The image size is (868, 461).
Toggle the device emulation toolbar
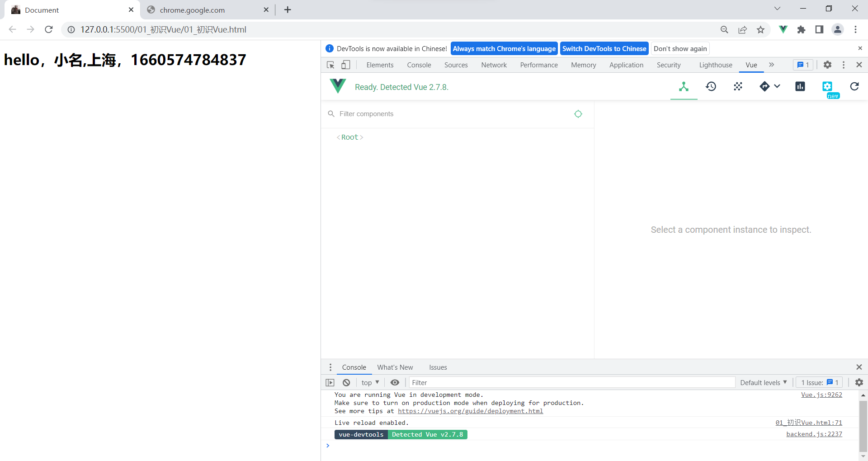click(346, 65)
